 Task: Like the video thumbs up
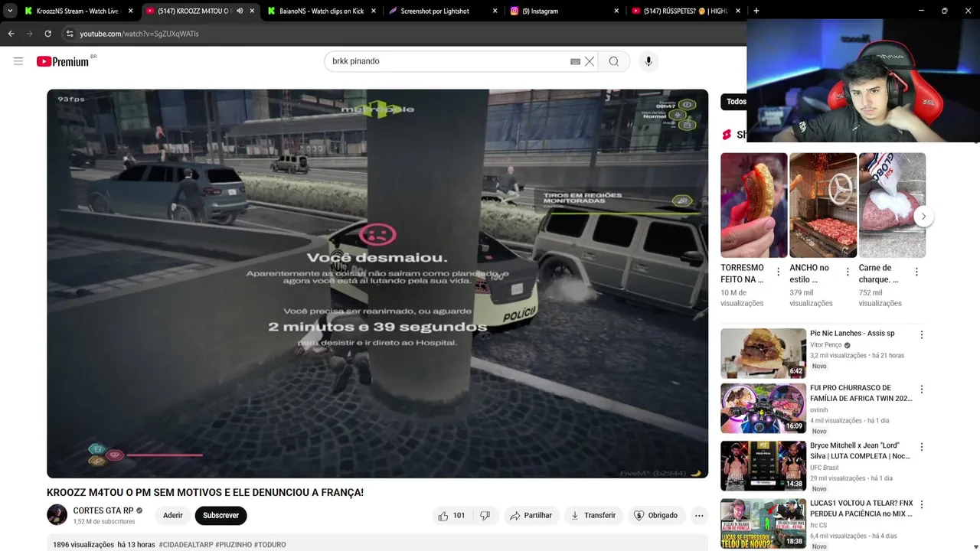452,515
